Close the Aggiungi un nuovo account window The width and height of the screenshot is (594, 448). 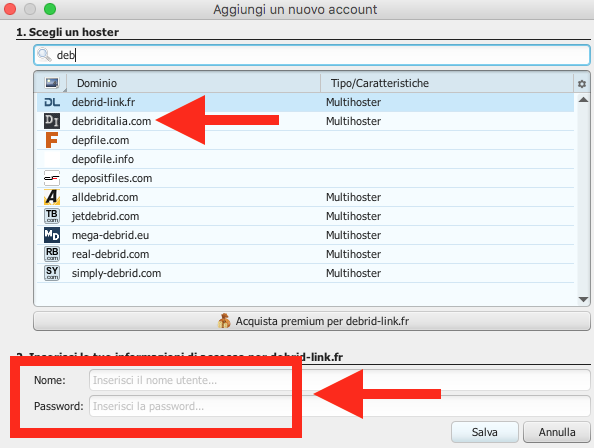(x=10, y=9)
